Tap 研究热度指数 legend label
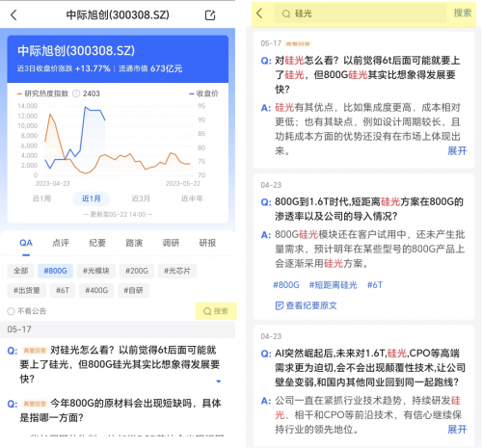Screen dimensions: 482x448 [46, 93]
